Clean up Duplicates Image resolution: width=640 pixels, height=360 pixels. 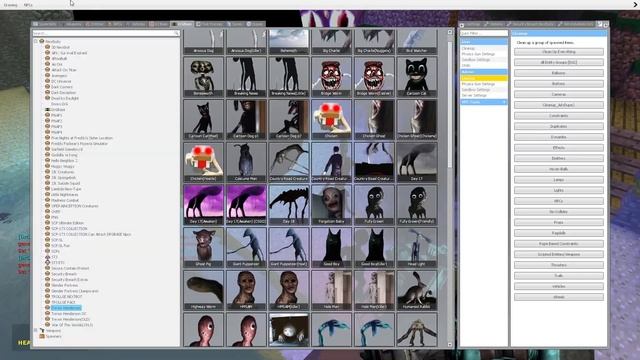tap(559, 126)
